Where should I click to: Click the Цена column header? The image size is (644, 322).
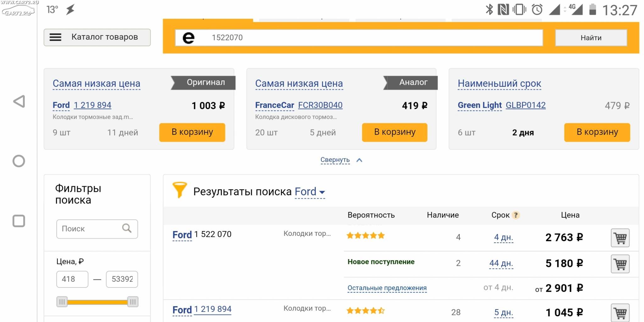570,215
